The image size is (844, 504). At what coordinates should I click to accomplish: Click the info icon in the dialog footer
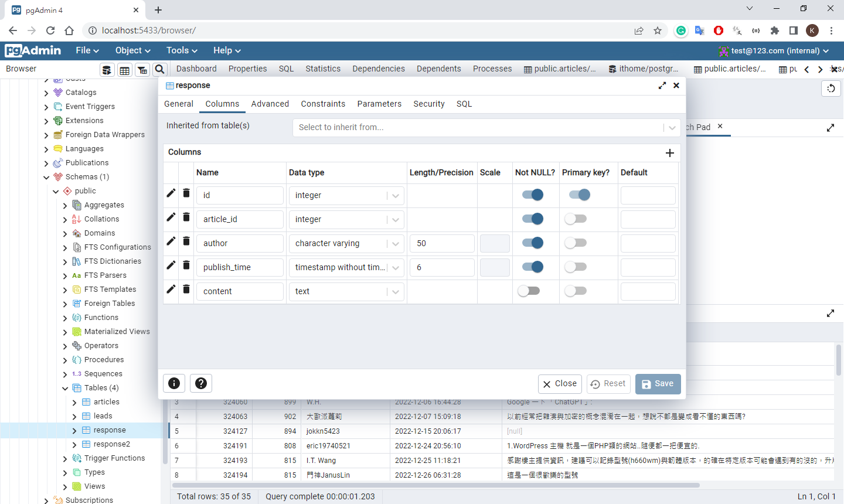(174, 383)
